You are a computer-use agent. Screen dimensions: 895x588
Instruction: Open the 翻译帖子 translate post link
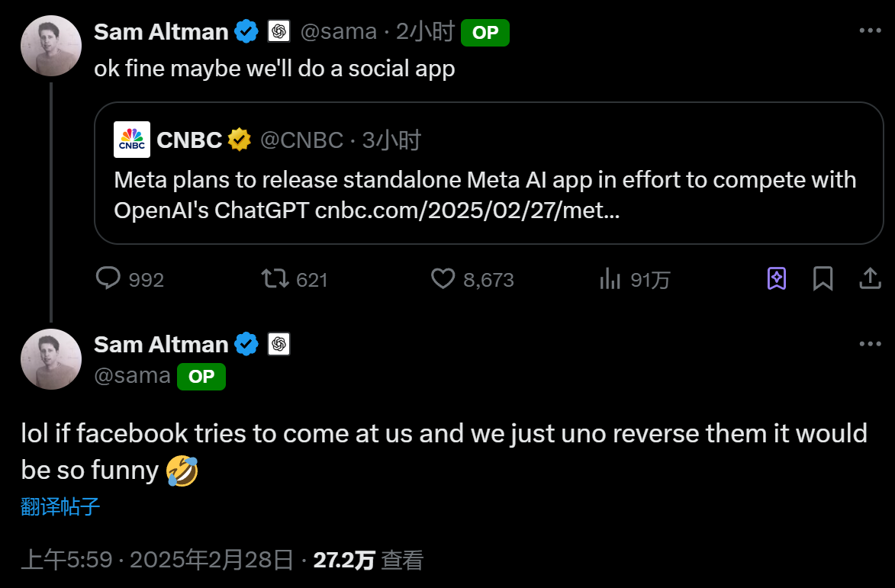60,506
